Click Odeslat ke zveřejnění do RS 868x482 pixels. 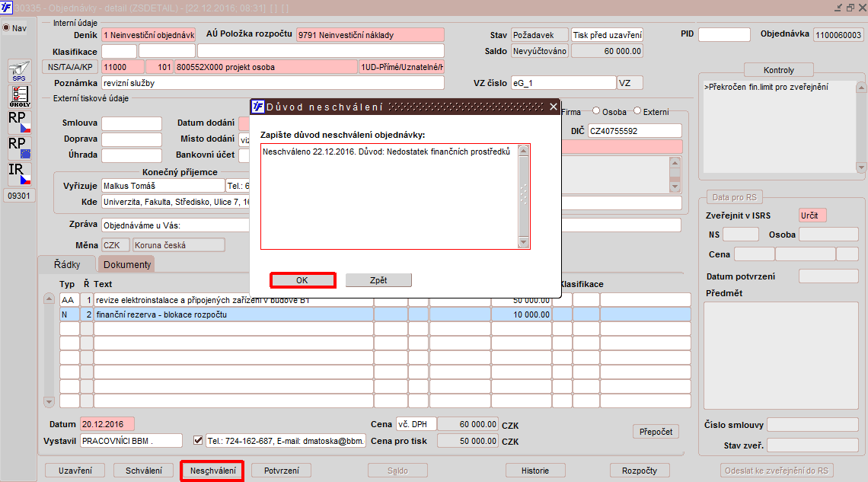777,471
